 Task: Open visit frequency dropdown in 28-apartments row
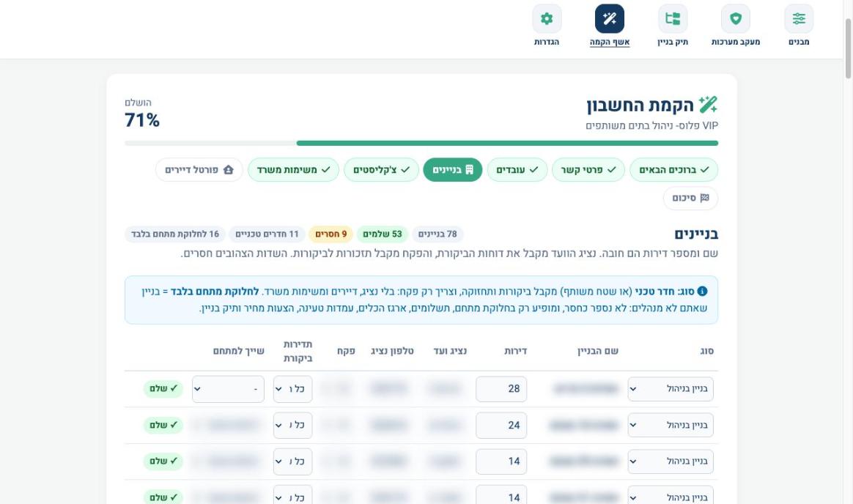[292, 389]
